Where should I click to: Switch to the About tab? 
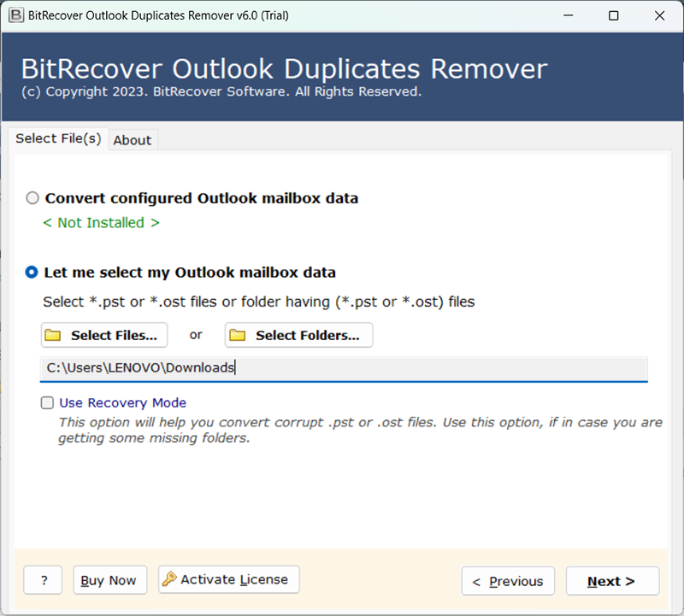click(x=133, y=140)
